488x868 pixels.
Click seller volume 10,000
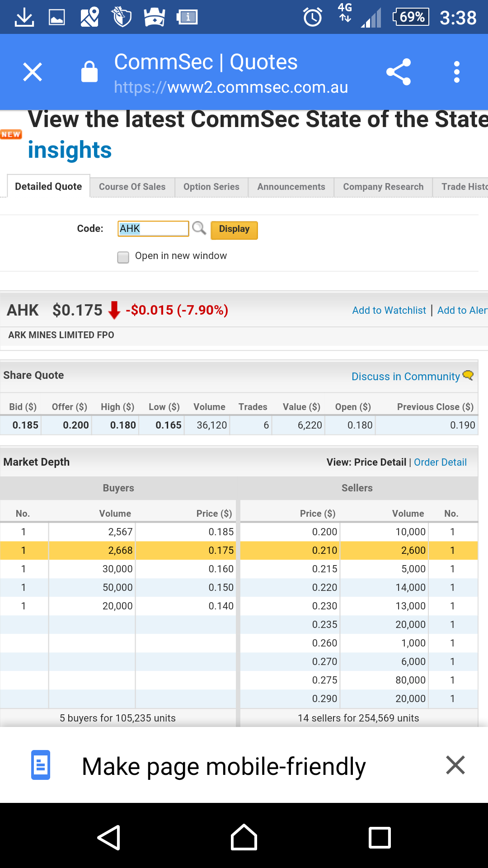click(x=411, y=532)
